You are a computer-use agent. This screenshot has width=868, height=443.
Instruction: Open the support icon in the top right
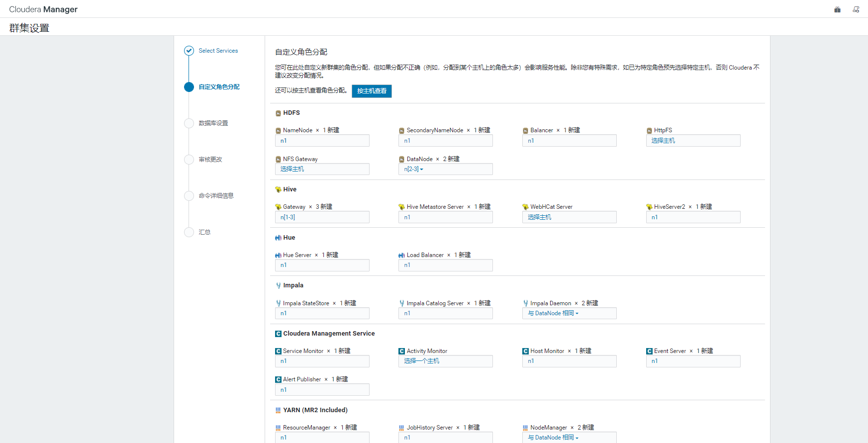(856, 9)
